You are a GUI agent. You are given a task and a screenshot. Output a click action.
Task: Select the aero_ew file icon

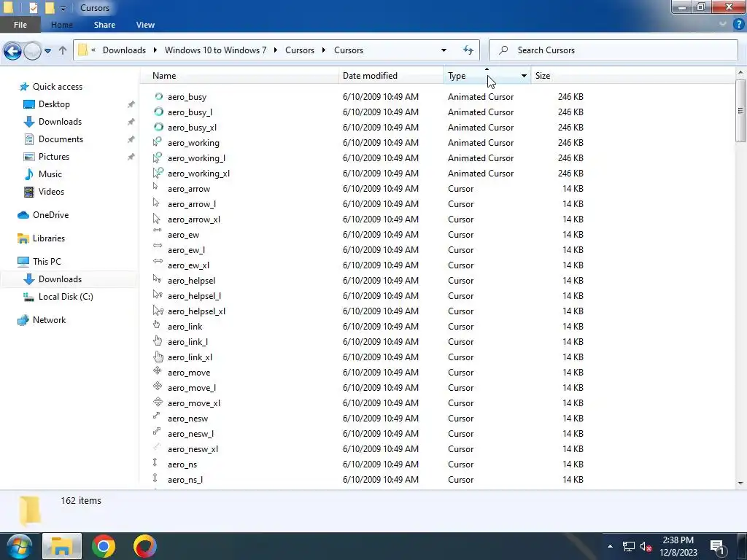click(158, 230)
